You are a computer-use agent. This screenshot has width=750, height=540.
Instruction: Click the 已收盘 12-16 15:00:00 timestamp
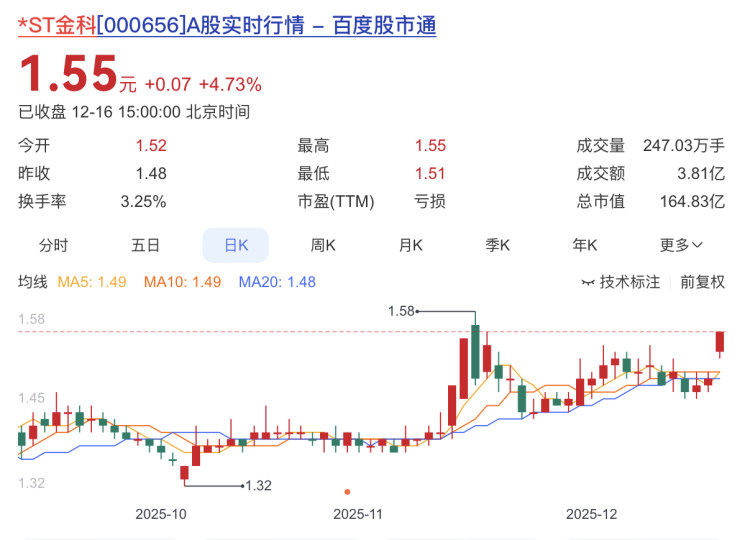click(x=134, y=112)
